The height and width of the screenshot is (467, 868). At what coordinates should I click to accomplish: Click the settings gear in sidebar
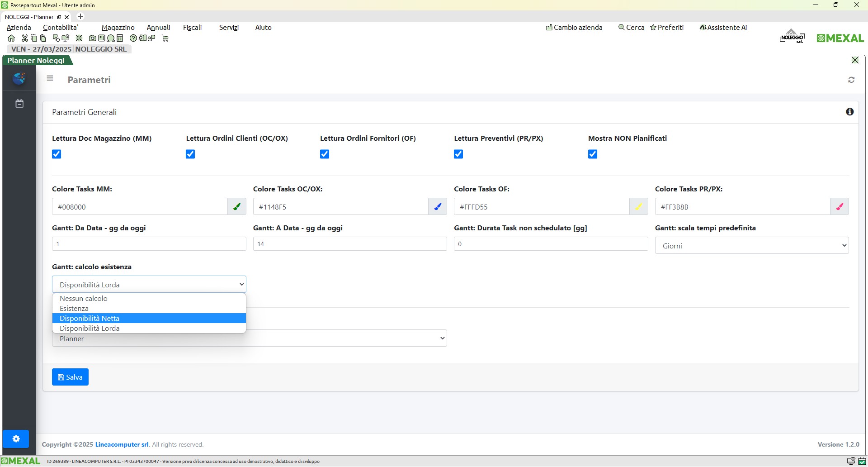[16, 439]
